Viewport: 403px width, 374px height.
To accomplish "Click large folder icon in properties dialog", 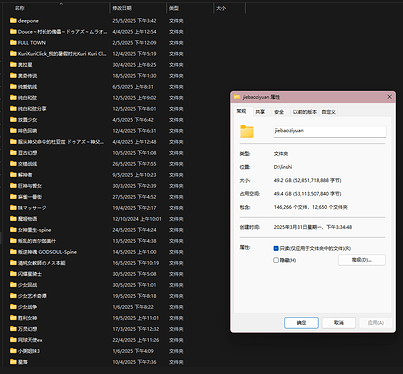I will coord(247,131).
